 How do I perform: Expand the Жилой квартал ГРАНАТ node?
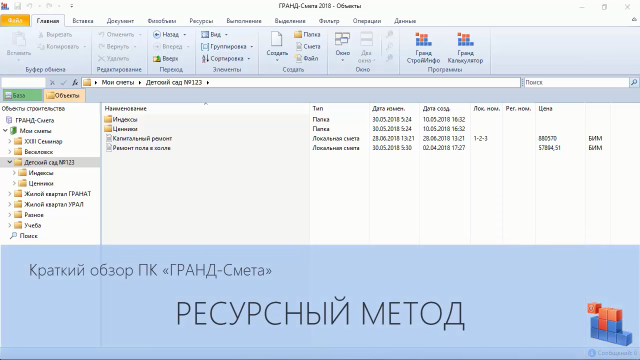click(x=10, y=194)
